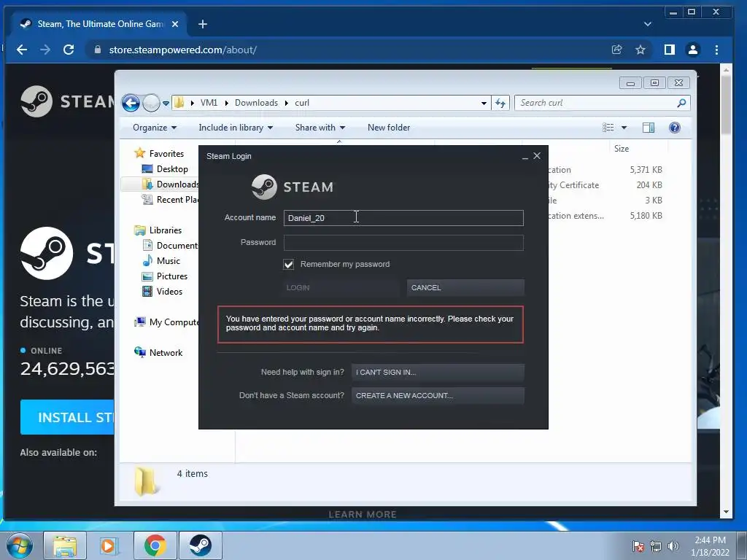The height and width of the screenshot is (560, 747).
Task: Open Chrome's tab search chevron
Action: 648,24
